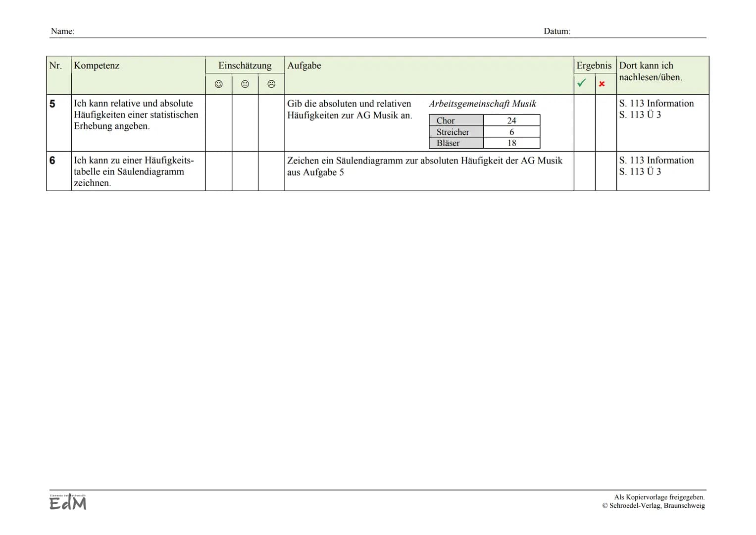Click the value 6 cell for Streicher
Viewport: 756px width, 535px height.
click(511, 132)
